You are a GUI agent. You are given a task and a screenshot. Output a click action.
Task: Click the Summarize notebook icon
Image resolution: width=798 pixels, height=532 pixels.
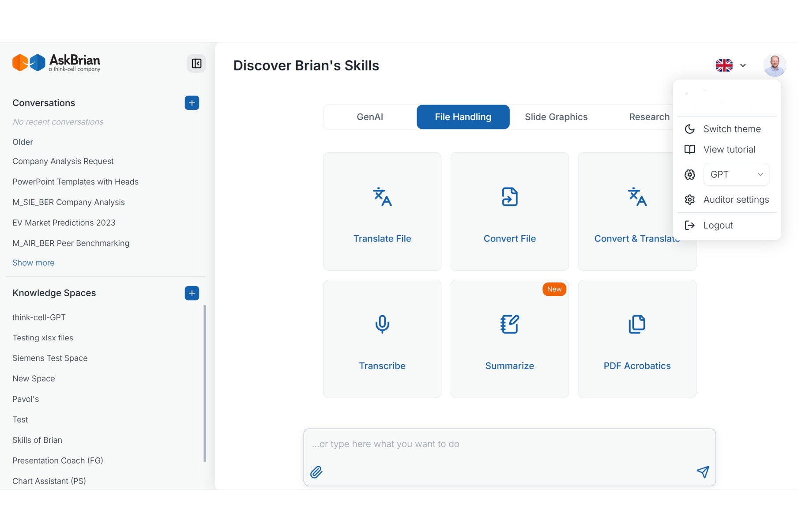pyautogui.click(x=509, y=324)
